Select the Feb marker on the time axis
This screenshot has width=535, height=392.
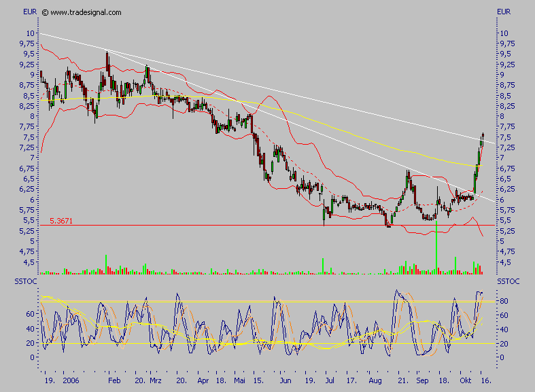tap(115, 382)
